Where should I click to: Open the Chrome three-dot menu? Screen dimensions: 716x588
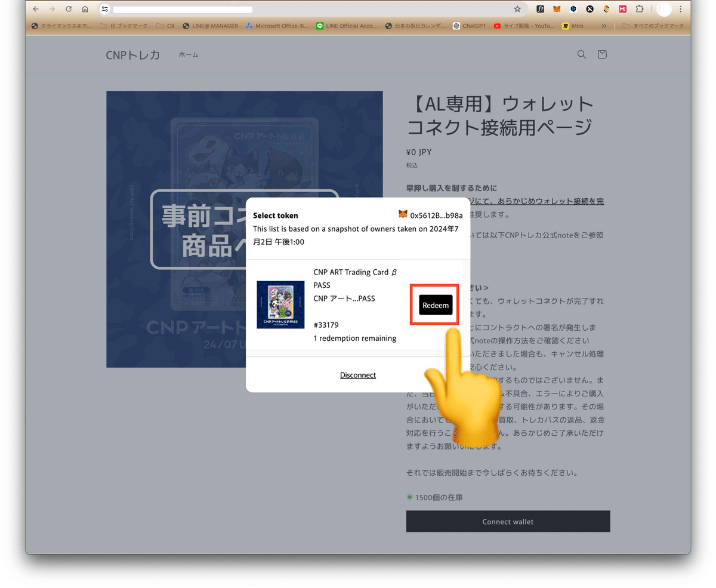(680, 9)
